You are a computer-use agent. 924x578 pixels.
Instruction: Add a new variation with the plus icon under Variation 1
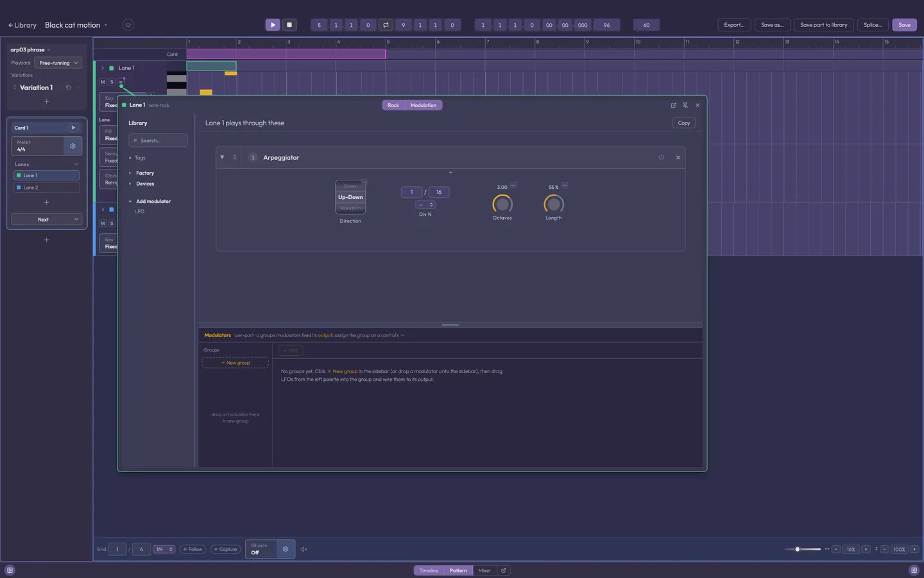pos(46,101)
